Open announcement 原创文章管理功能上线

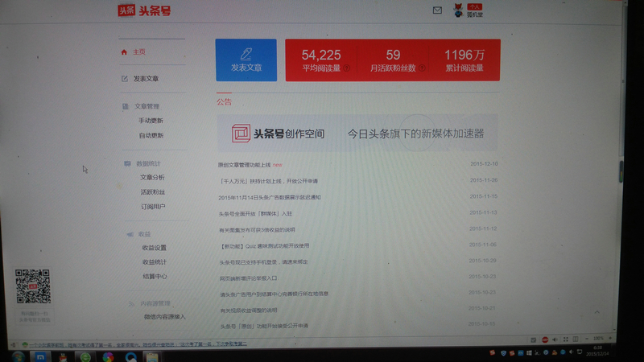245,165
